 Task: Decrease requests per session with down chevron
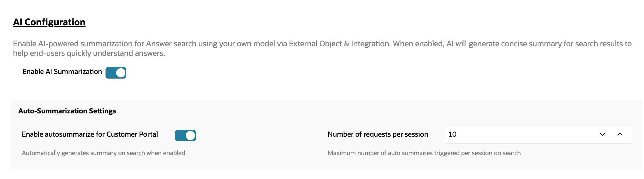[x=603, y=134]
